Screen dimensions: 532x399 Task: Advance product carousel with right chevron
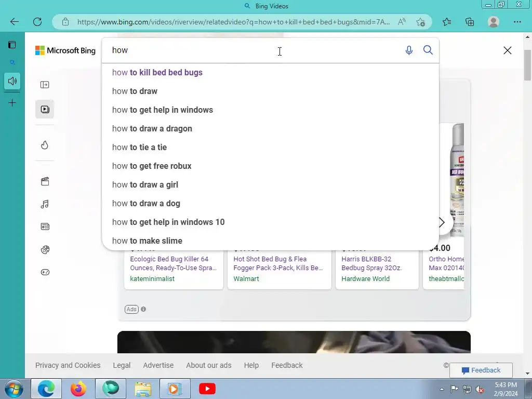[x=442, y=222]
